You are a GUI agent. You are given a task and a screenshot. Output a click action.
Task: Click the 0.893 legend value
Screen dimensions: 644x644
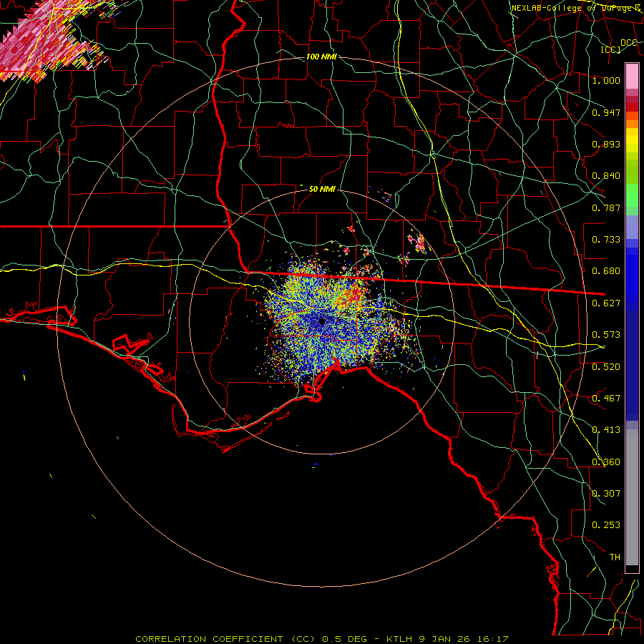click(x=606, y=144)
